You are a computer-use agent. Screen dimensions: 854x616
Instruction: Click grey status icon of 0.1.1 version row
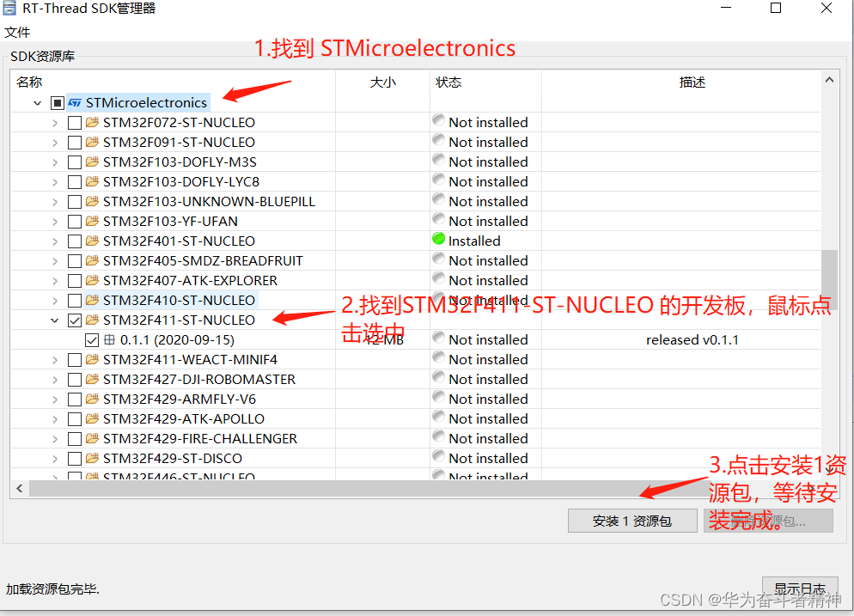(x=438, y=337)
